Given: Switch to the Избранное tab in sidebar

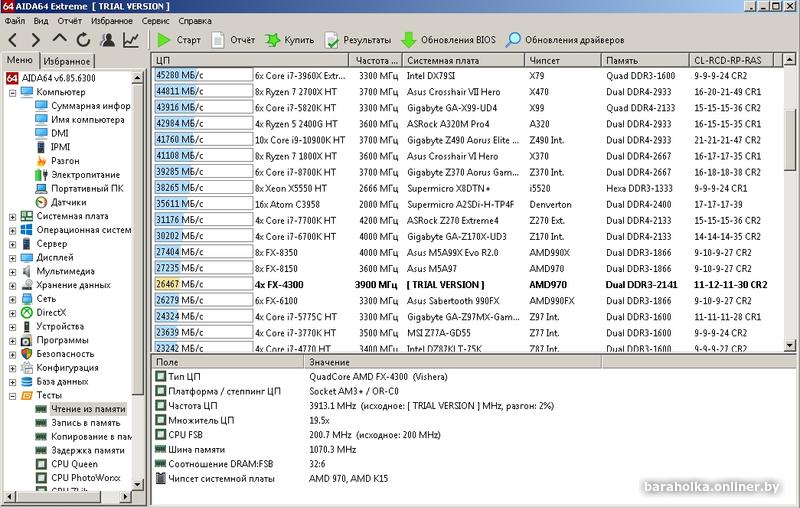Looking at the screenshot, I should (67, 61).
